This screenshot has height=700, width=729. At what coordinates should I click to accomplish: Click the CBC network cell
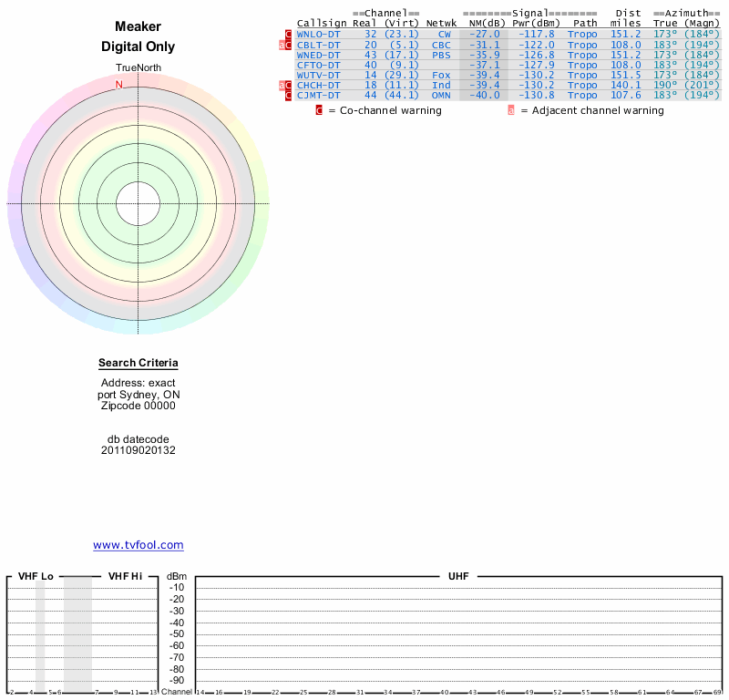(x=441, y=45)
